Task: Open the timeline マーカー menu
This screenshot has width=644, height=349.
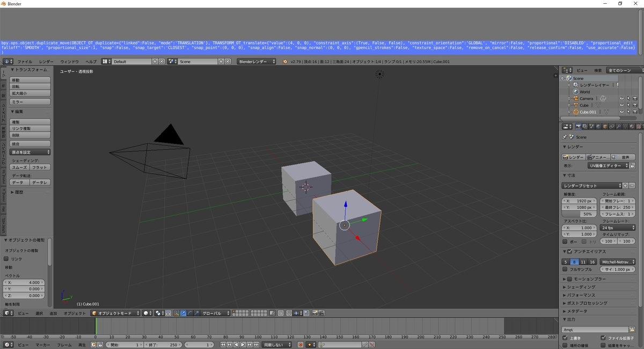Action: point(43,345)
